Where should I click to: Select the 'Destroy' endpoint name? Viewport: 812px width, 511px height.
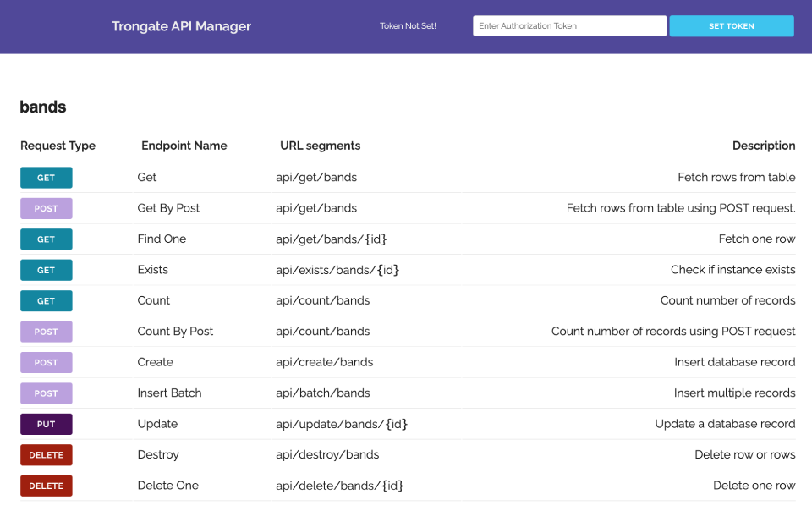pos(158,454)
